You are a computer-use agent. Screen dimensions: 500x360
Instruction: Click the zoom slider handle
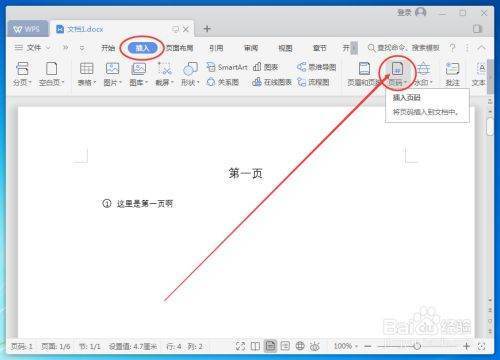click(x=417, y=346)
